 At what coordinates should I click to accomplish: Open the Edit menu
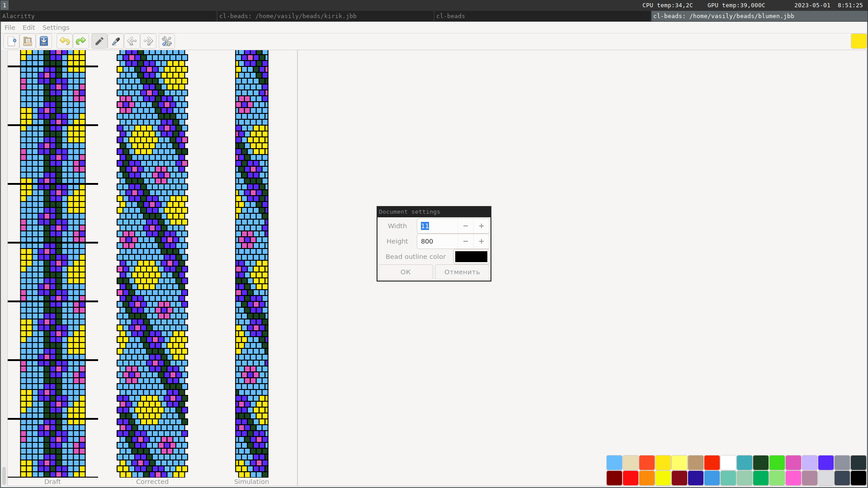[x=28, y=28]
